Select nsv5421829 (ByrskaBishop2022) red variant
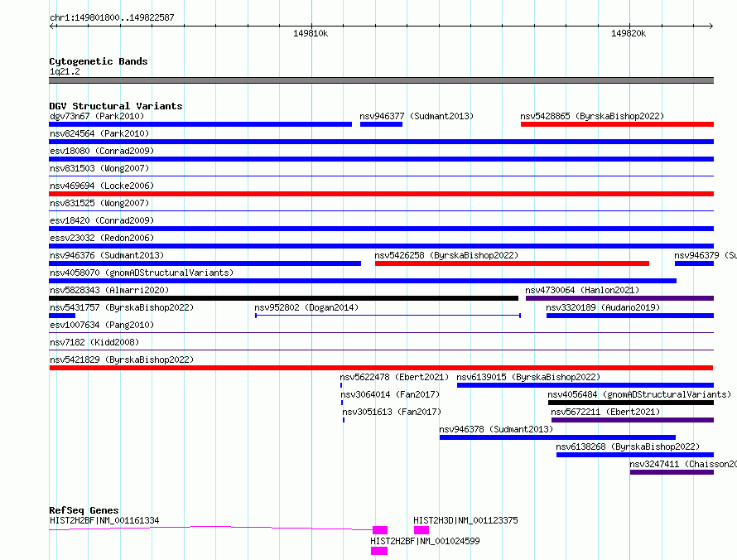 pyautogui.click(x=381, y=368)
